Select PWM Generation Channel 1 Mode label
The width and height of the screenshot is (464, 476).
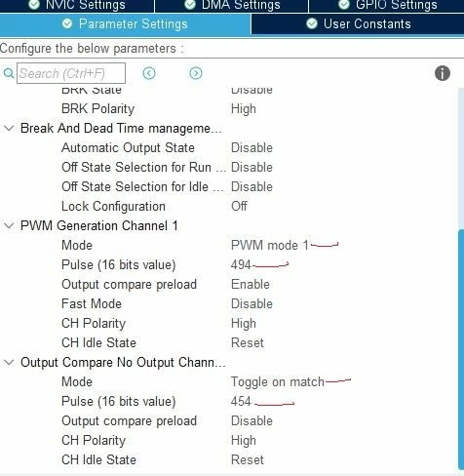point(77,245)
